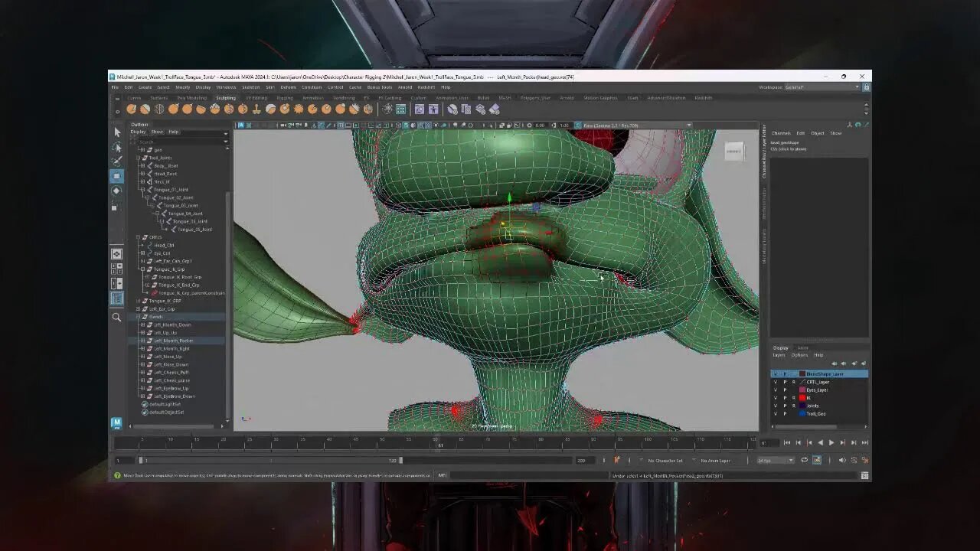Screen dimensions: 980x551
Task: Select the Pinch sculpt tool
Action: pyautogui.click(x=187, y=109)
